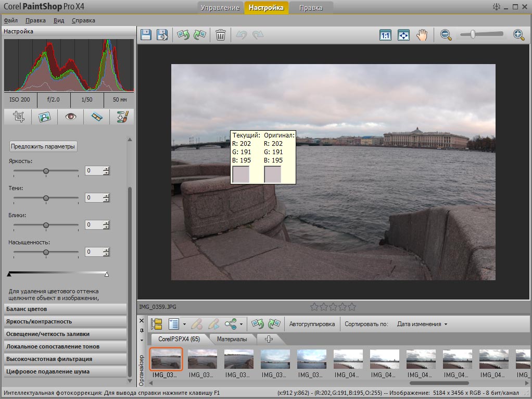Rate the image with the fifth star

[352, 307]
